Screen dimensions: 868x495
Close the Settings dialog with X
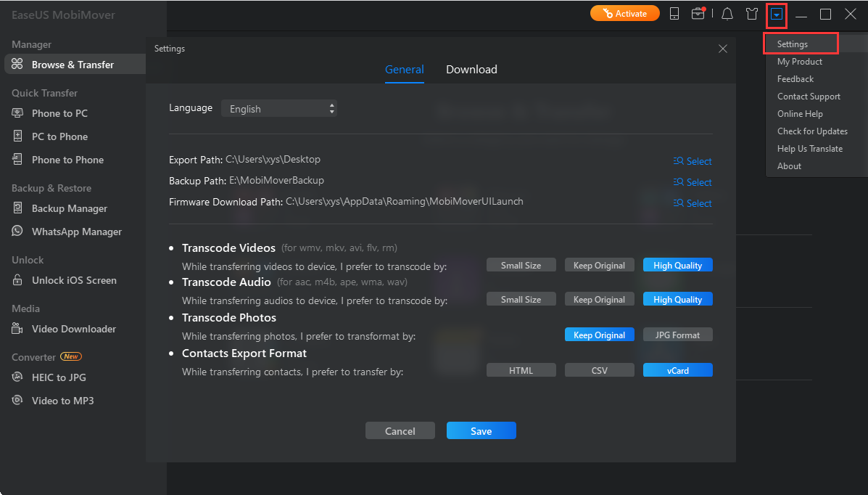[722, 49]
